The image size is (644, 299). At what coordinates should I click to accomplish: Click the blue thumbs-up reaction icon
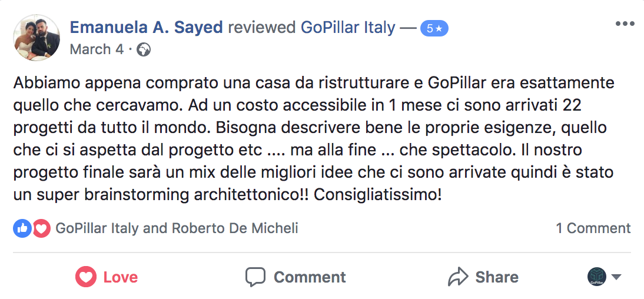pyautogui.click(x=22, y=228)
